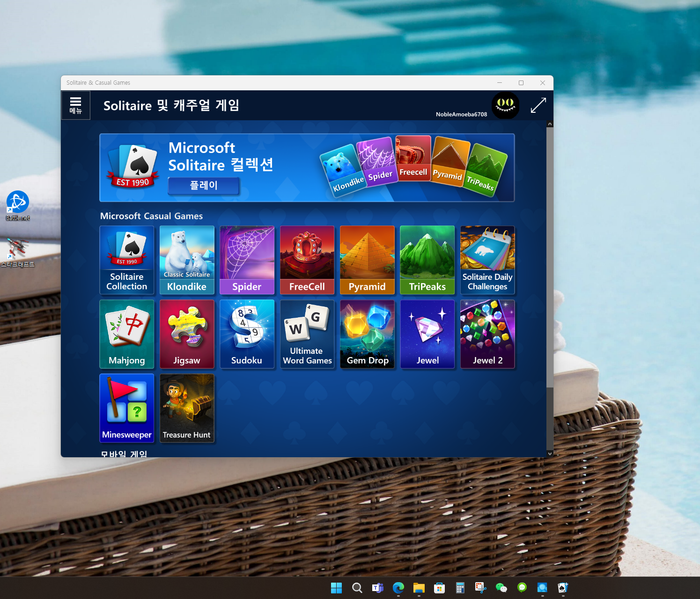The height and width of the screenshot is (599, 700).
Task: Open the Pyramid game tile
Action: tap(367, 260)
